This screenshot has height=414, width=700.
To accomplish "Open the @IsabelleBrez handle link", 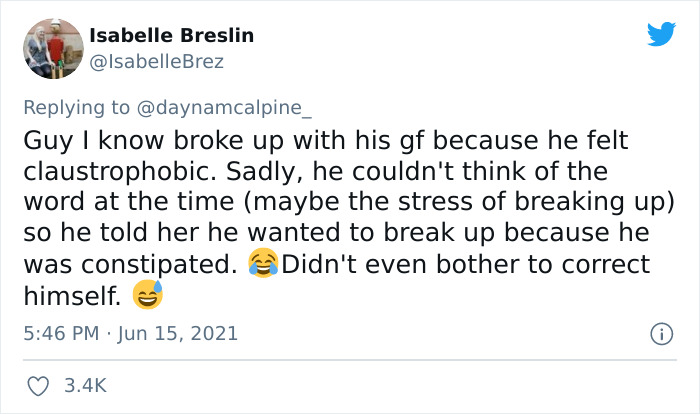I will pos(156,61).
